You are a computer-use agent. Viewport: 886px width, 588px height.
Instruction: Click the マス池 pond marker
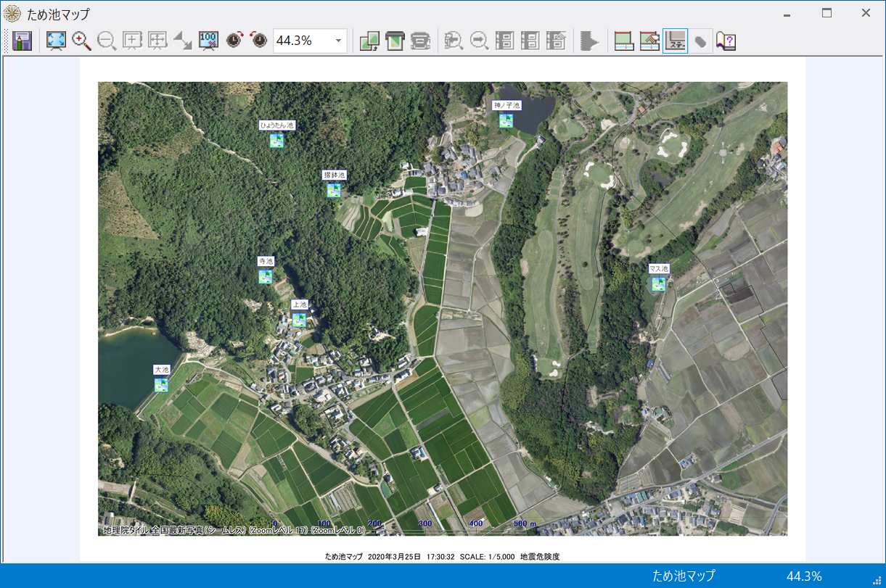tap(658, 284)
